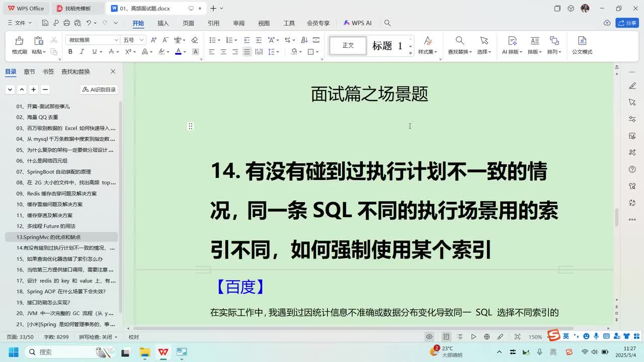Toggle strikethrough formatting

(x=111, y=52)
